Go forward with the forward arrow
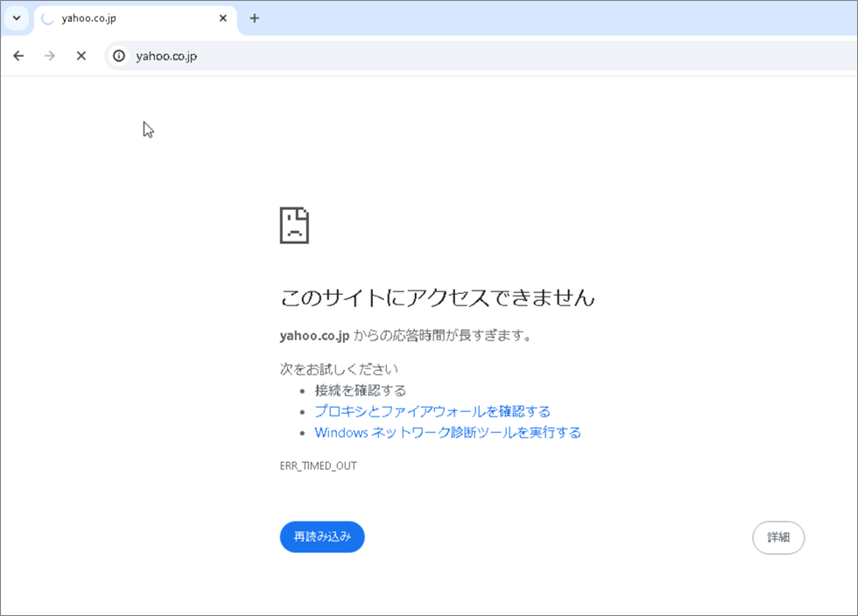 click(x=50, y=56)
